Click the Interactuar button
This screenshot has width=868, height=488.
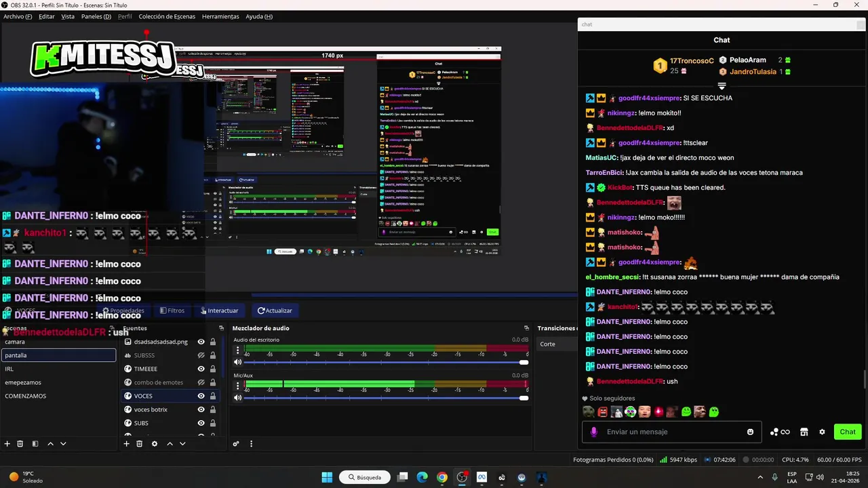click(220, 310)
